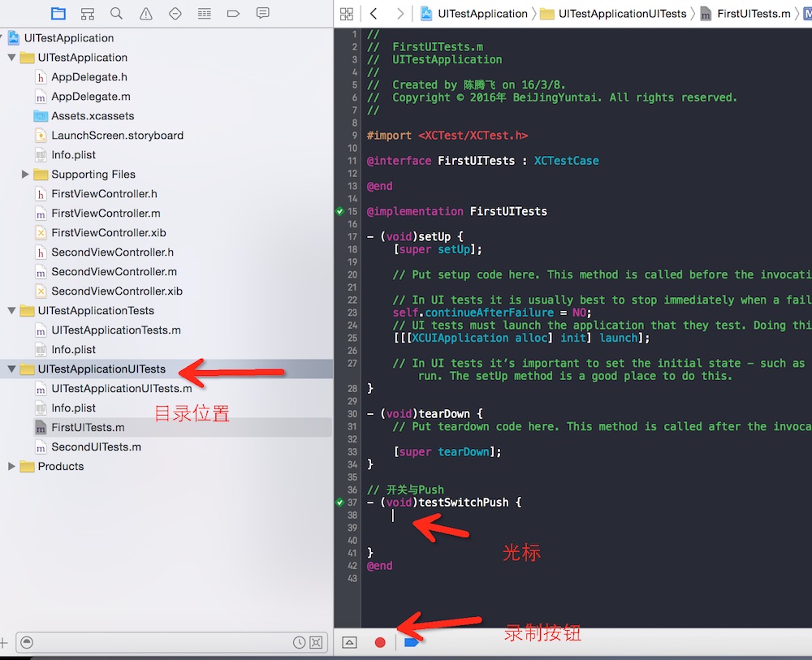Click FirstUITests.m in the jump bar
The width and height of the screenshot is (812, 660).
[753, 14]
